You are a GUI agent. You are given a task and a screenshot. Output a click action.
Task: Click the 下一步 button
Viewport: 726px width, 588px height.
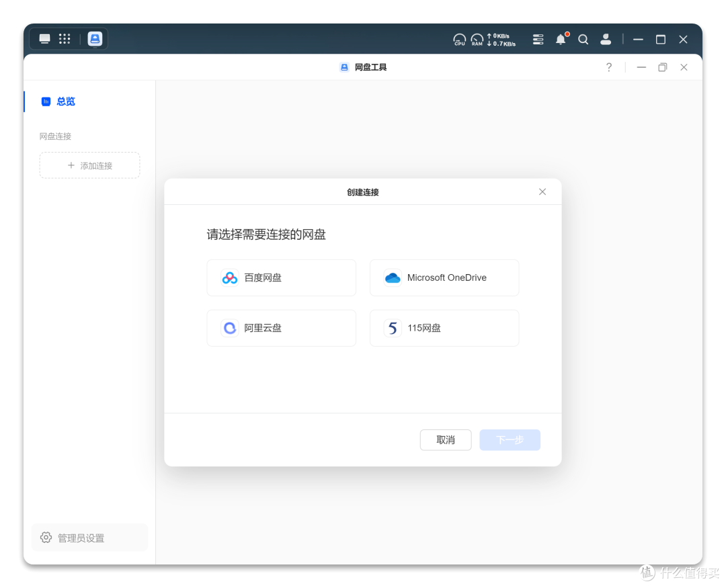coord(510,440)
